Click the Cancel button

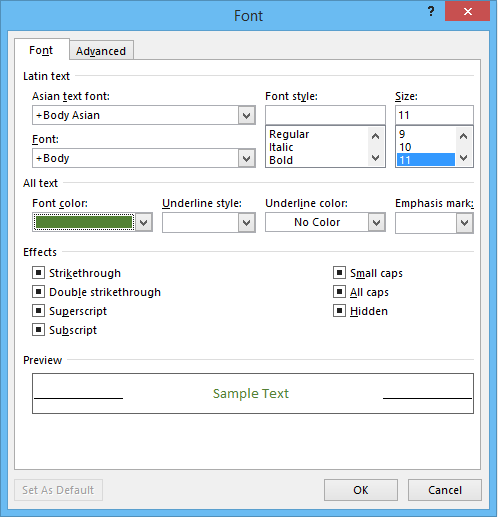tap(445, 490)
